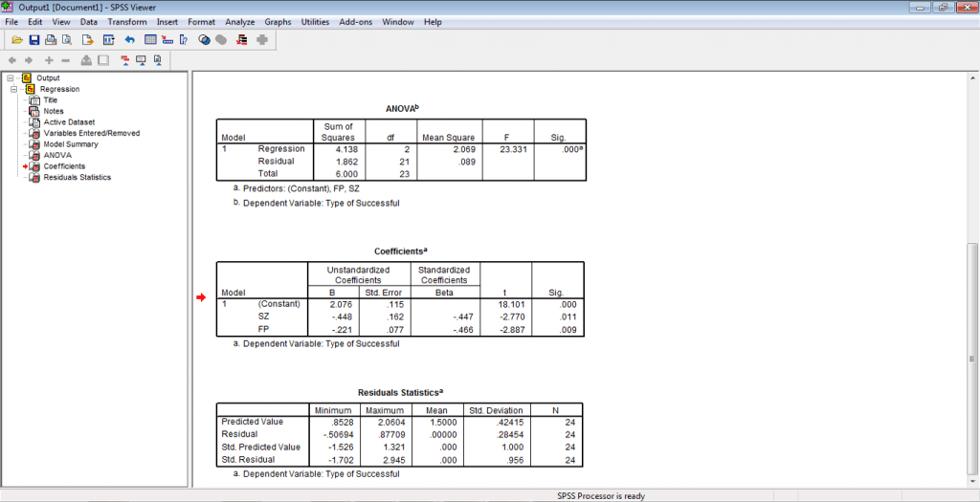Collapse the Regression tree node
Image resolution: width=980 pixels, height=502 pixels.
pos(16,89)
